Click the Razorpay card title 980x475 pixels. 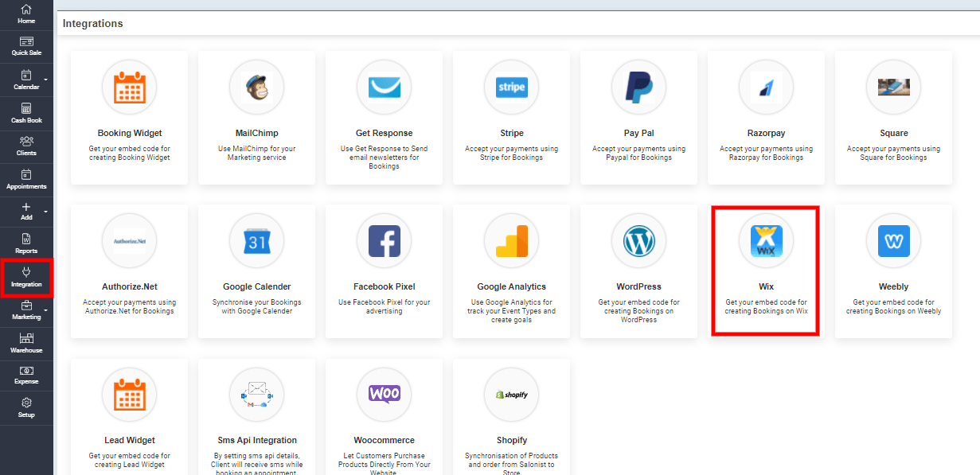click(x=767, y=133)
